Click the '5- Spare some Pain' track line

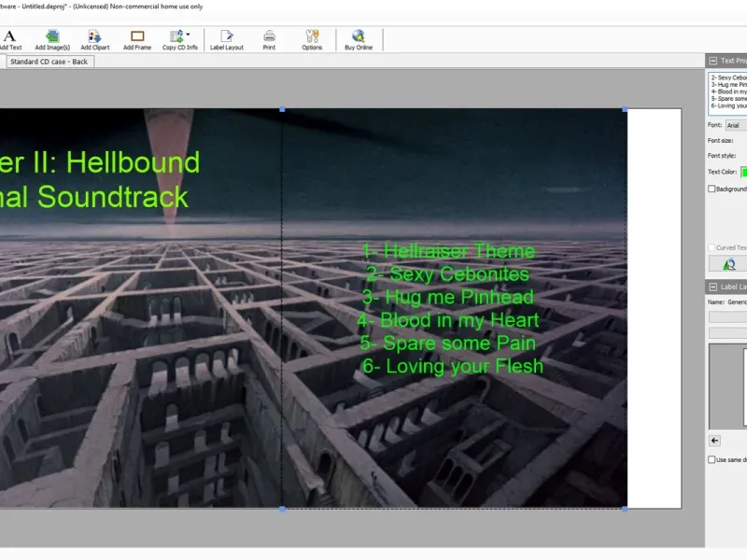[448, 343]
